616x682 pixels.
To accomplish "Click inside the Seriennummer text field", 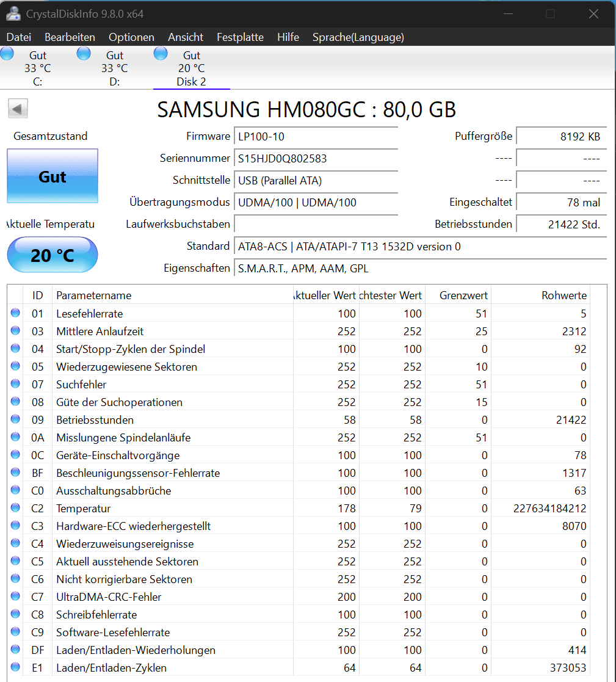I will [x=316, y=159].
